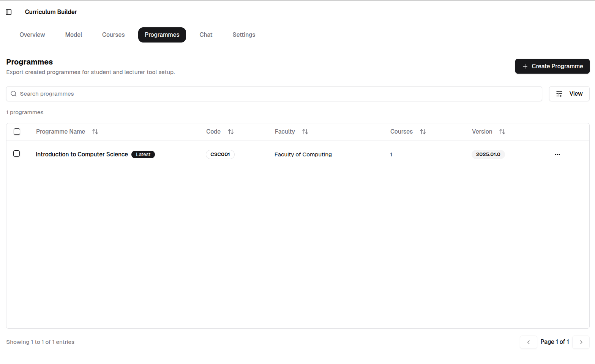Go to previous page chevron

click(x=529, y=342)
